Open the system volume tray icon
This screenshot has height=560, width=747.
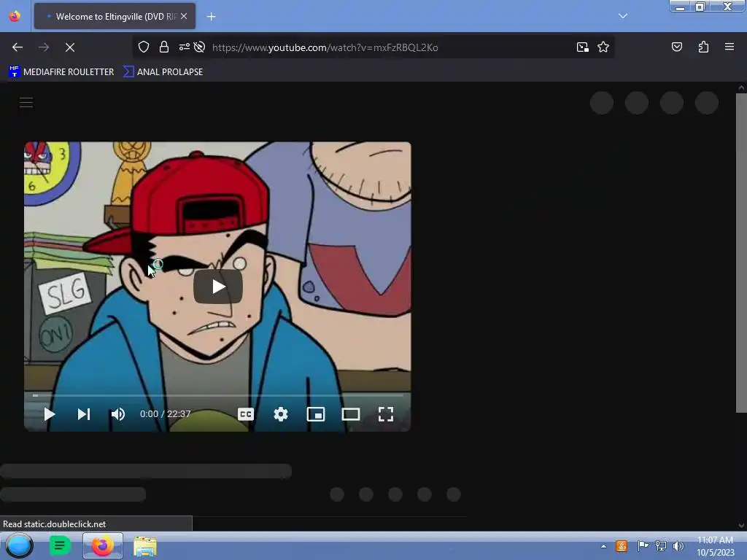(678, 545)
